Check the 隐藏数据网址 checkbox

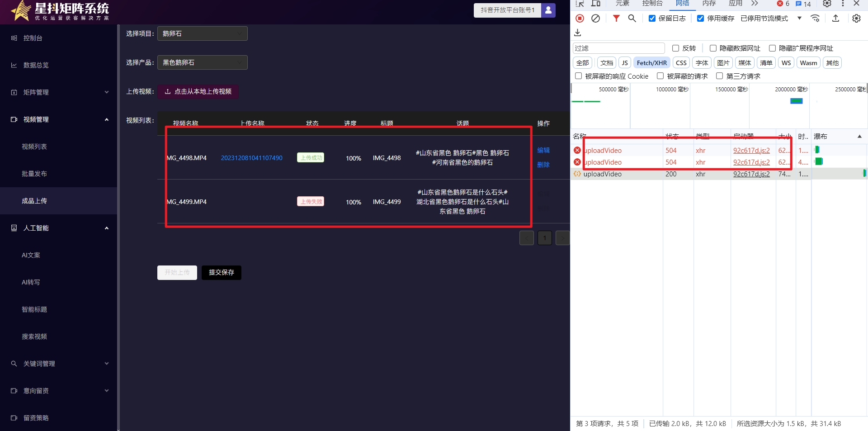click(713, 48)
